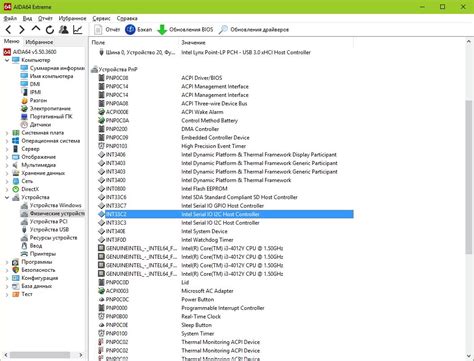Click the Отчёт report button
Image resolution: width=474 pixels, height=361 pixels.
click(107, 30)
